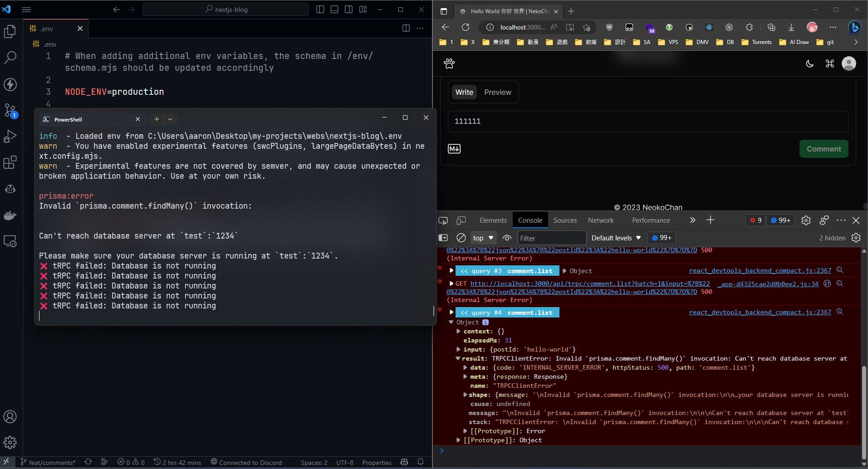Image resolution: width=868 pixels, height=469 pixels.
Task: Switch to the Preview tab
Action: [x=497, y=92]
